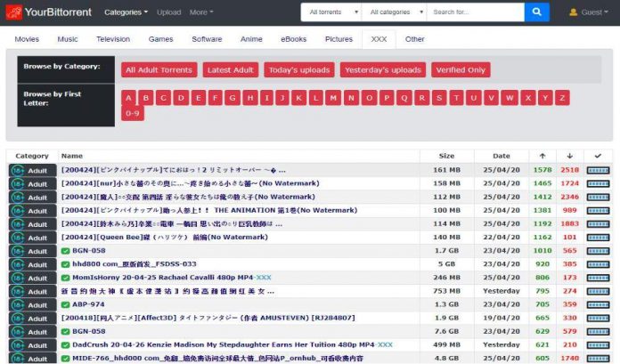The height and width of the screenshot is (364, 620).
Task: Open the All torrents filter dropdown
Action: 330,12
